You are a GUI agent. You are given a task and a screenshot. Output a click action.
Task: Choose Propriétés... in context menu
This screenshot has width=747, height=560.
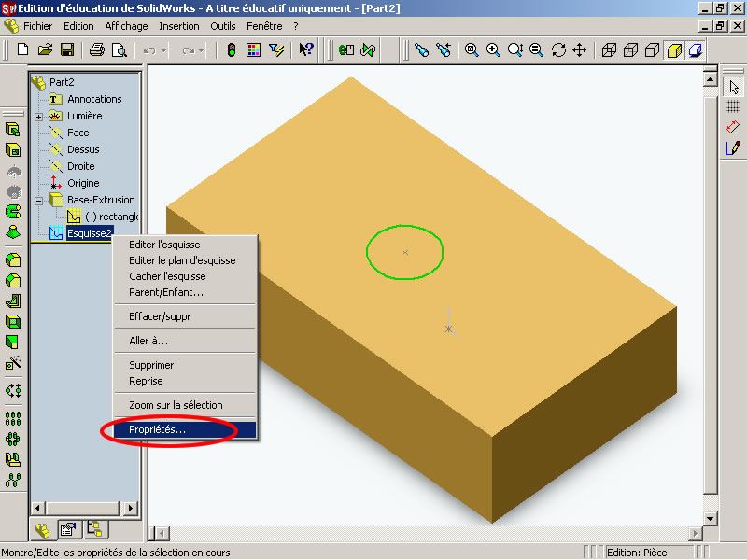tap(185, 429)
